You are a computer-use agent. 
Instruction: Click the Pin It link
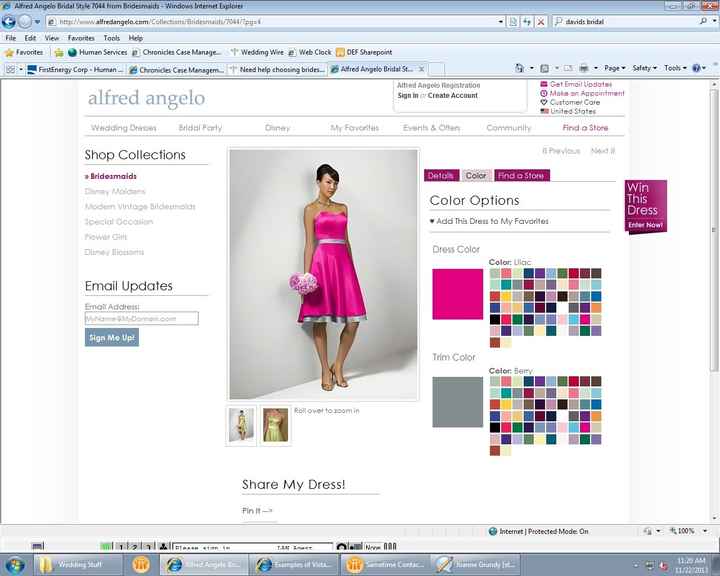pos(257,510)
